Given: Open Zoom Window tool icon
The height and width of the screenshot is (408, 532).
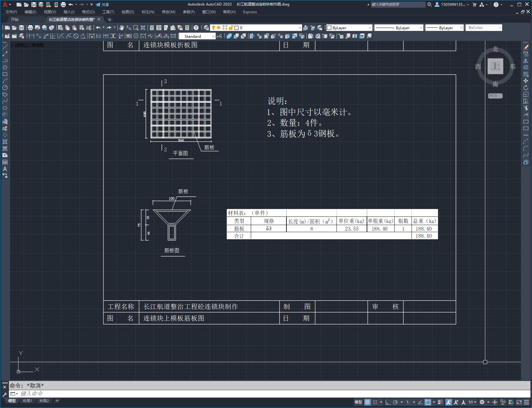Looking at the screenshot, I should (136, 28).
